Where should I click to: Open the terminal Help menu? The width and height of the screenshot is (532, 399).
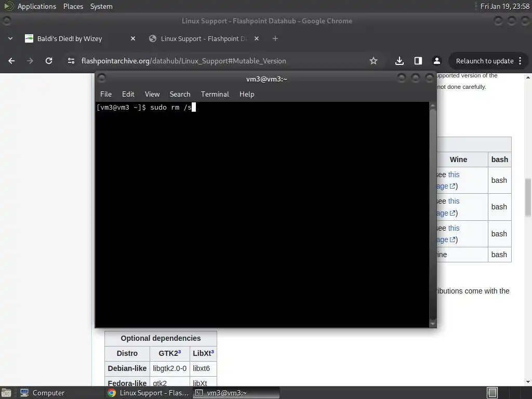coord(247,94)
